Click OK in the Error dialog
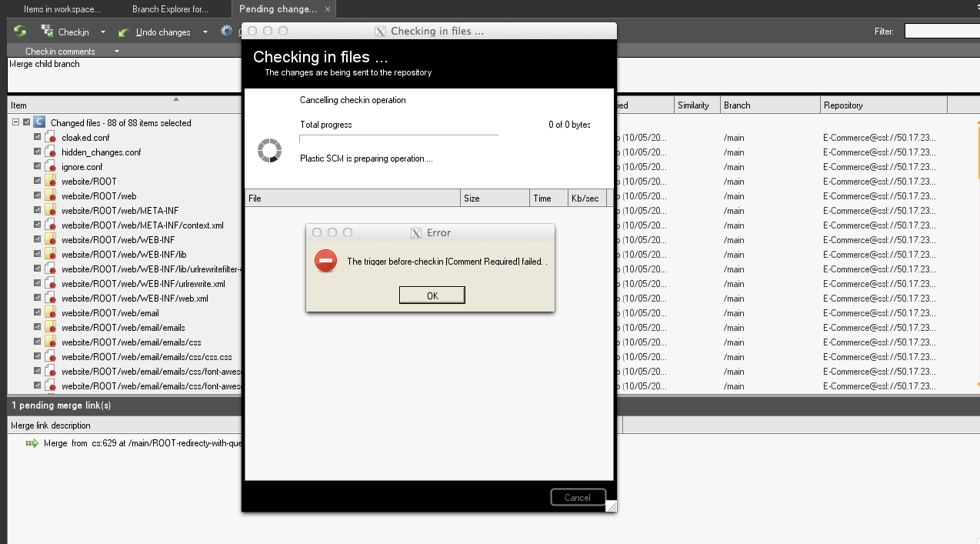The image size is (980, 544). click(432, 295)
